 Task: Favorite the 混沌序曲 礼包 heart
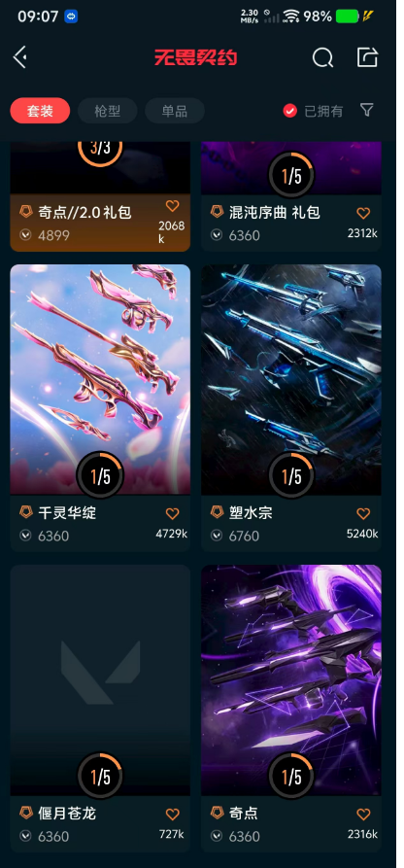point(363,213)
